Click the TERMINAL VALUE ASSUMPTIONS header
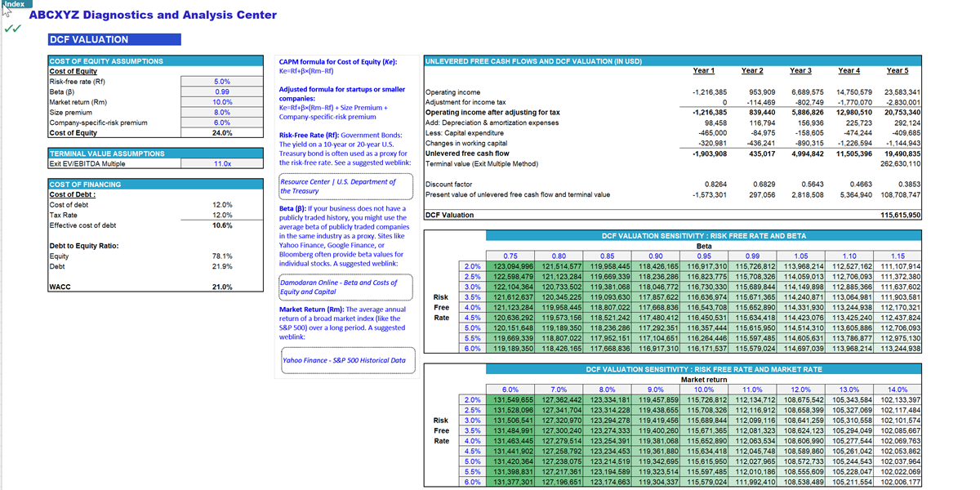The width and height of the screenshot is (980, 490). coord(156,154)
